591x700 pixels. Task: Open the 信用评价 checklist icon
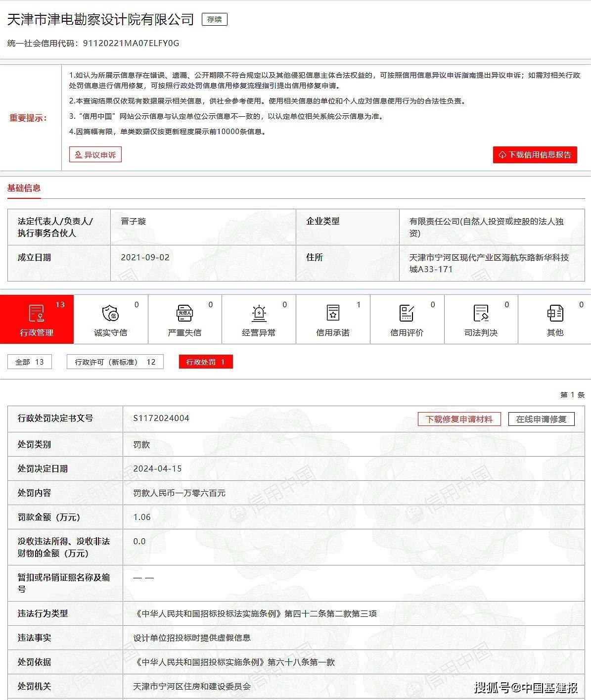coord(407,313)
